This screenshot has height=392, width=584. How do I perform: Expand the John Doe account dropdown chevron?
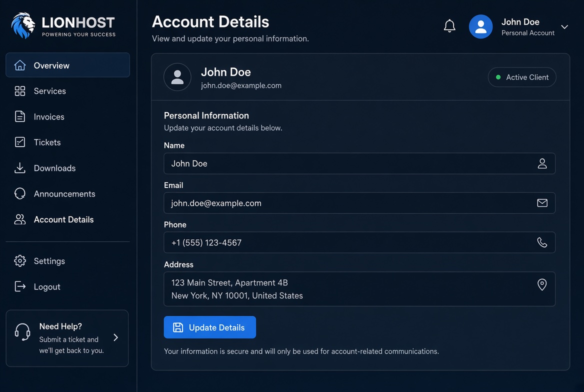(564, 27)
